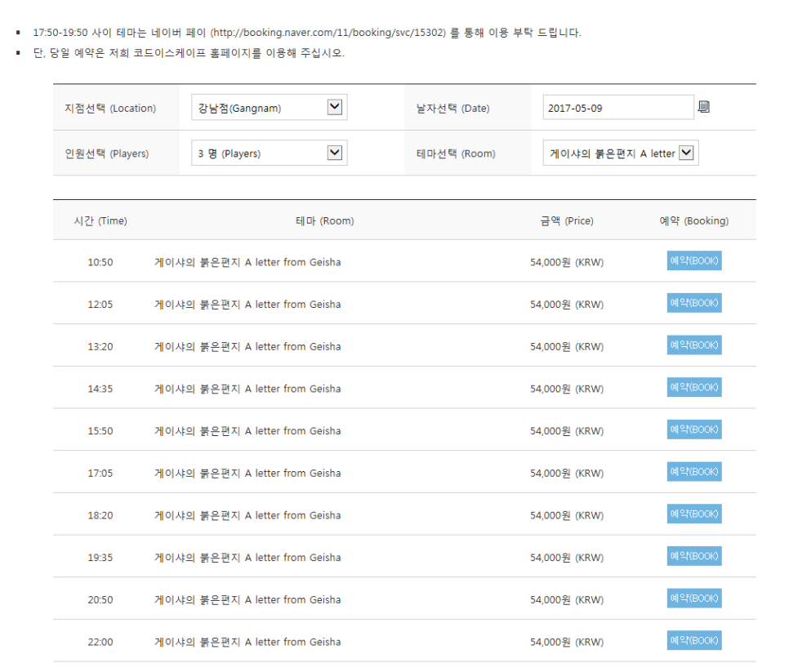This screenshot has height=672, width=789.
Task: Click the room name in the 22:00 row
Action: 247,643
